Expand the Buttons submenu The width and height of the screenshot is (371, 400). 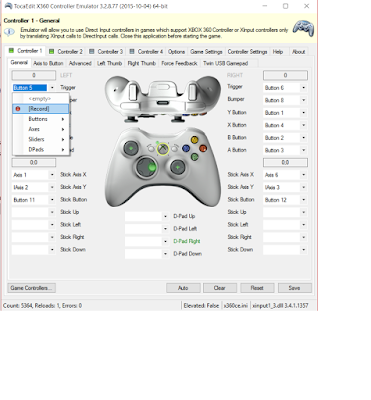point(41,119)
